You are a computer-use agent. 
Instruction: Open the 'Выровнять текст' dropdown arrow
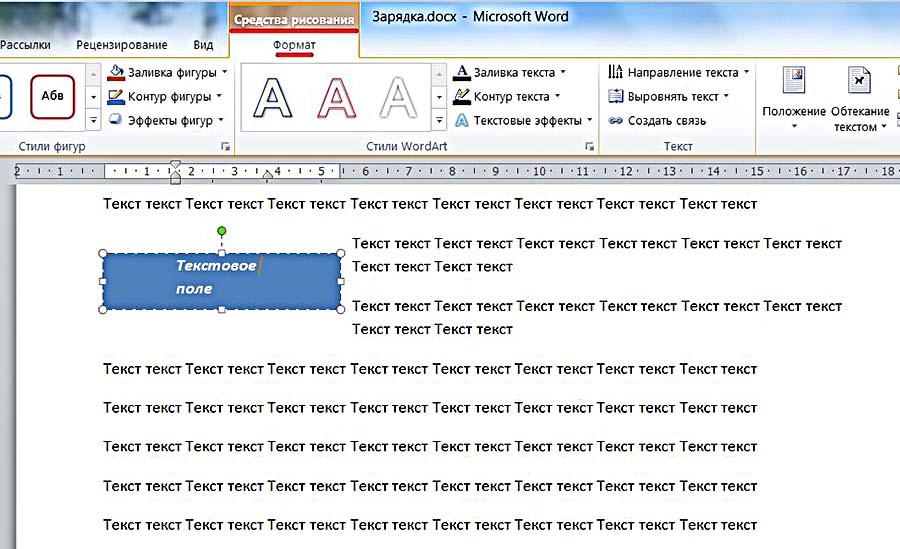[x=726, y=96]
